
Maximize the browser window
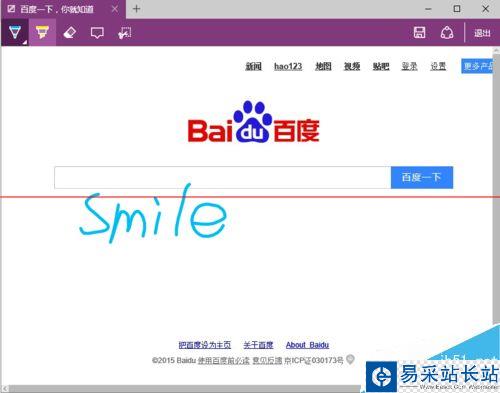click(x=457, y=9)
